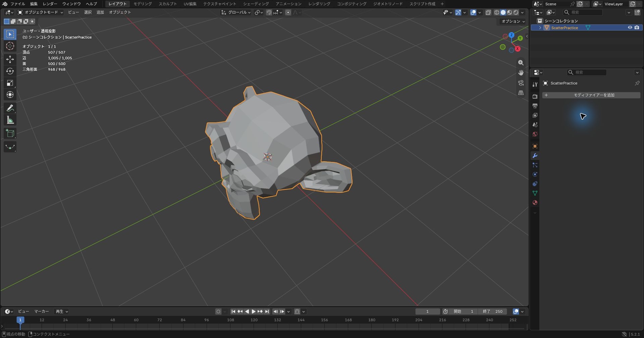Screen dimensions: 644x338
Task: Open the オブジェクトモード mode dropdown
Action: coord(40,12)
